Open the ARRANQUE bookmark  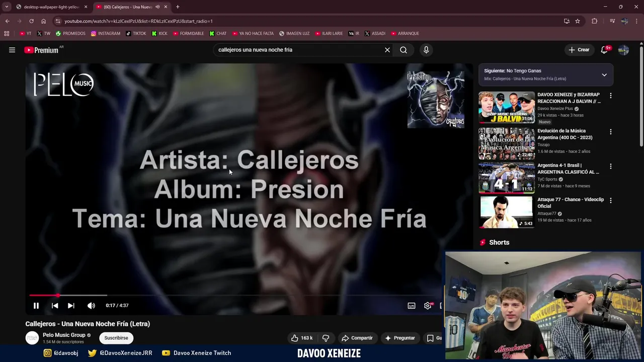(405, 33)
